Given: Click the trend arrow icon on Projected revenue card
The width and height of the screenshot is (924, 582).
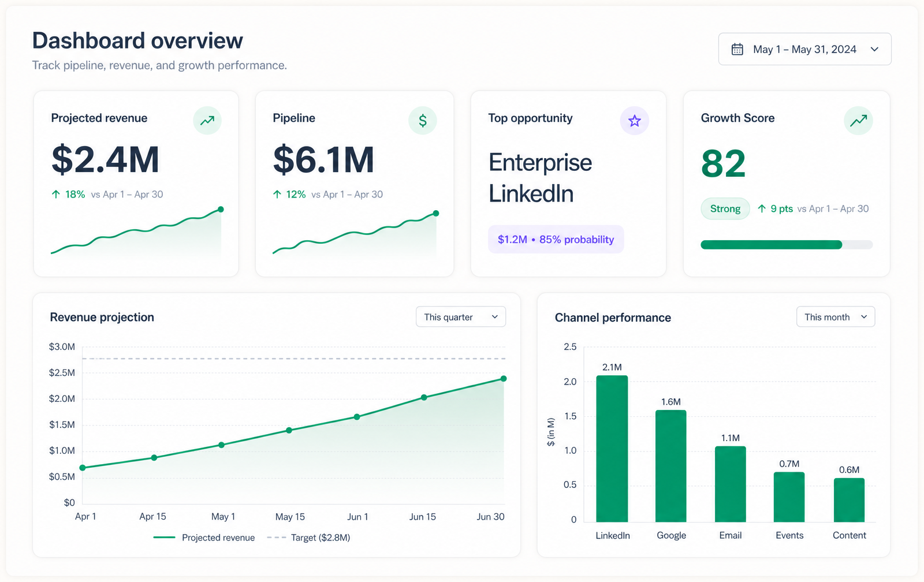Looking at the screenshot, I should [207, 121].
